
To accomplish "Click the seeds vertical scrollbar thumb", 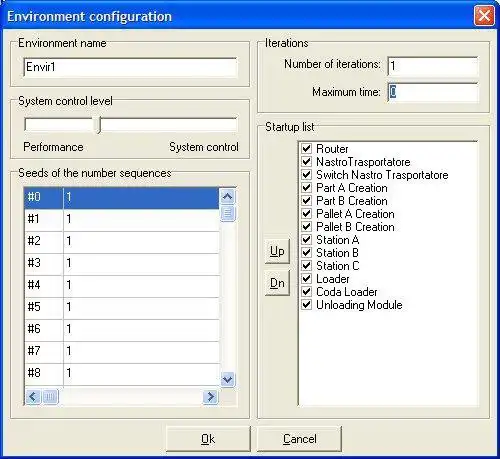I will click(x=228, y=213).
